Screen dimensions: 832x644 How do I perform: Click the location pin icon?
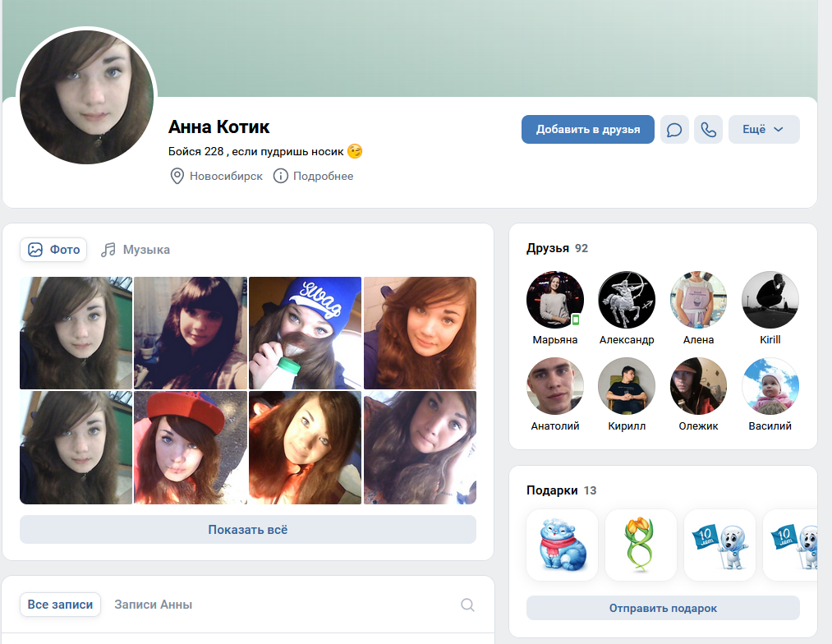coord(177,176)
